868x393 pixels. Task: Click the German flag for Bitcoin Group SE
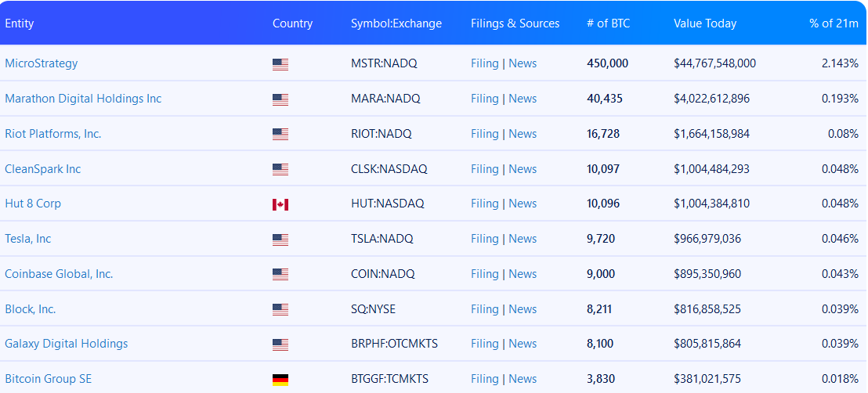click(280, 380)
